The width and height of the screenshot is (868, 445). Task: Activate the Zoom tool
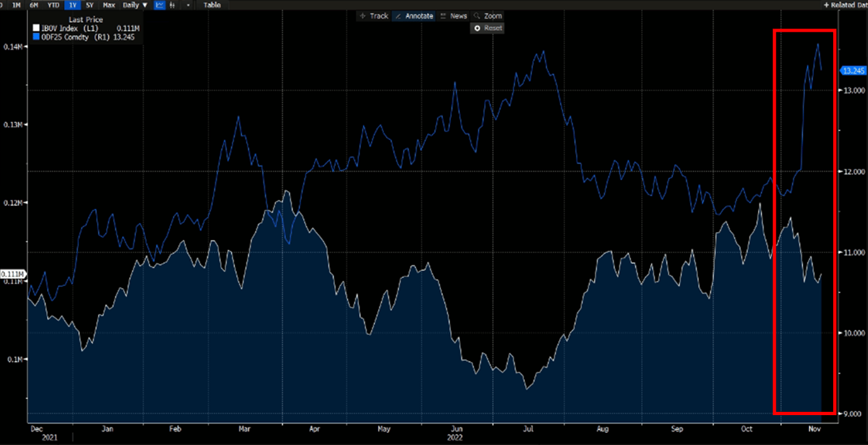[488, 16]
